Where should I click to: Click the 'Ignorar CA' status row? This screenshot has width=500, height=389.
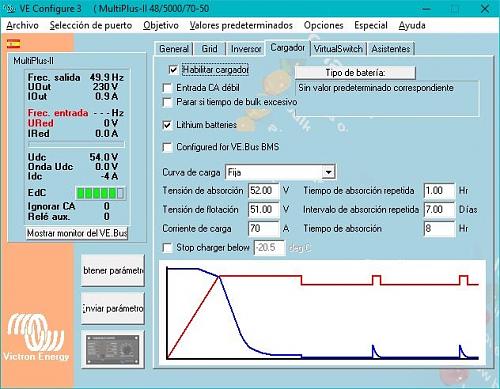coord(69,206)
